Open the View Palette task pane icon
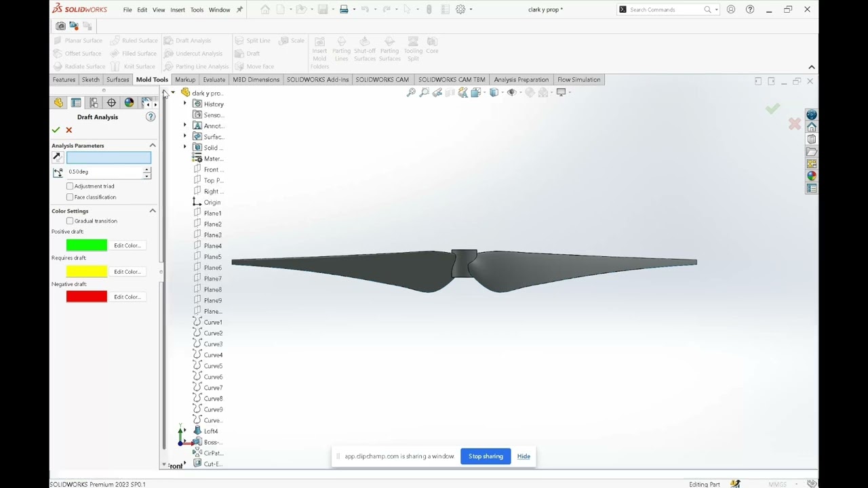 812,163
